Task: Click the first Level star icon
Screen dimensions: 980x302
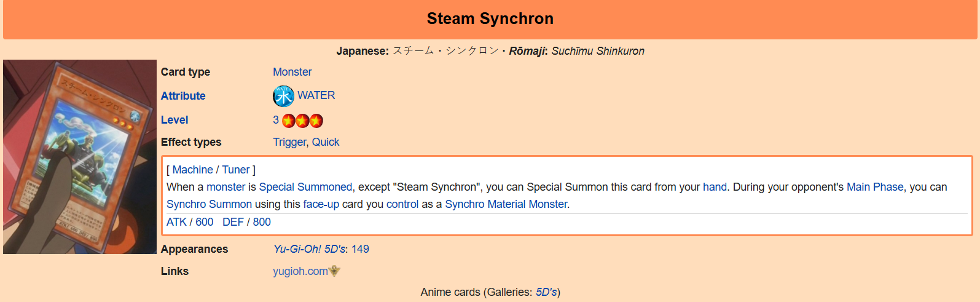Action: (x=288, y=121)
